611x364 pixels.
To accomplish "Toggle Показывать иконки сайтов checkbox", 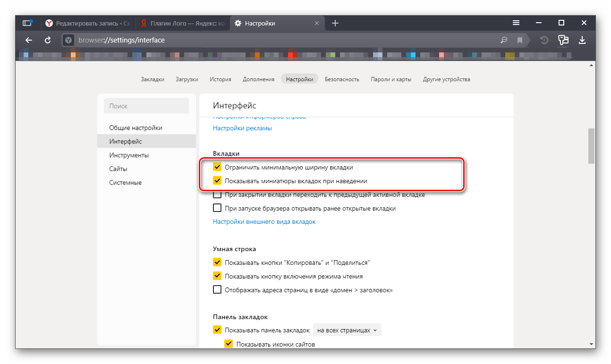I will pos(229,344).
